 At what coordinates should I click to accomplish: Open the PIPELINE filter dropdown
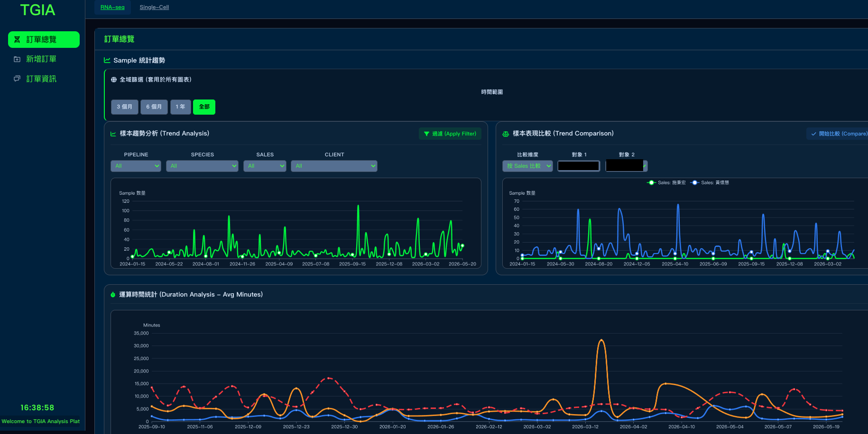coord(136,166)
